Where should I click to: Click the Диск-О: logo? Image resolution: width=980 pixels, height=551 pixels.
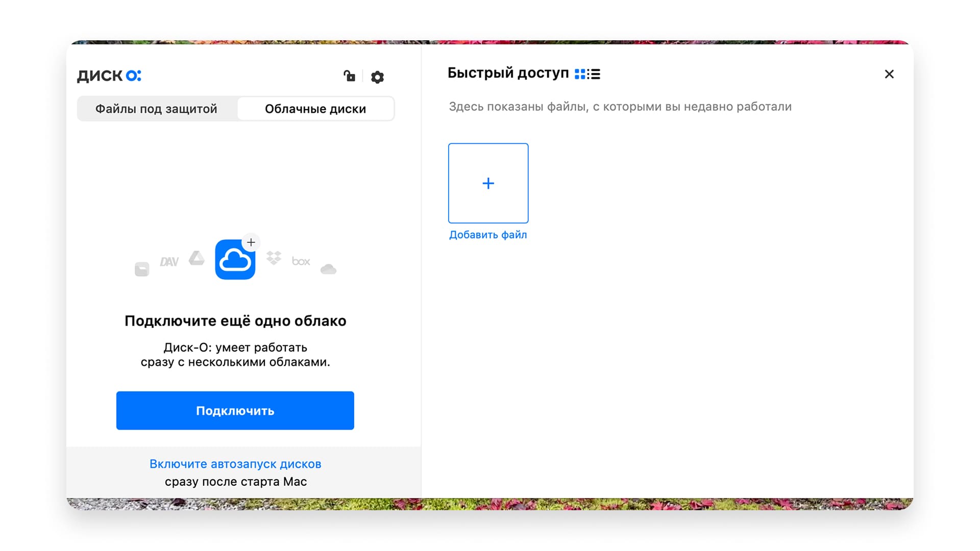click(x=109, y=76)
